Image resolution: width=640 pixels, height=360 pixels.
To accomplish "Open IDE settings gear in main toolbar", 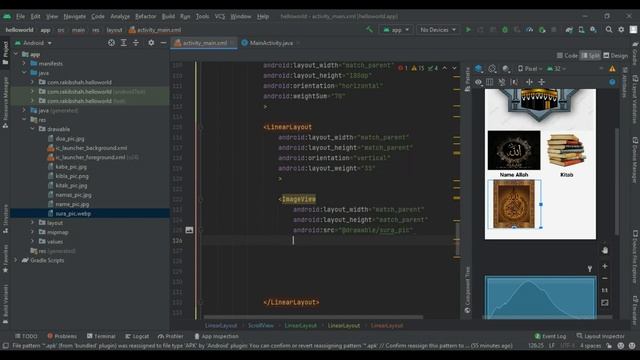I will tap(621, 30).
